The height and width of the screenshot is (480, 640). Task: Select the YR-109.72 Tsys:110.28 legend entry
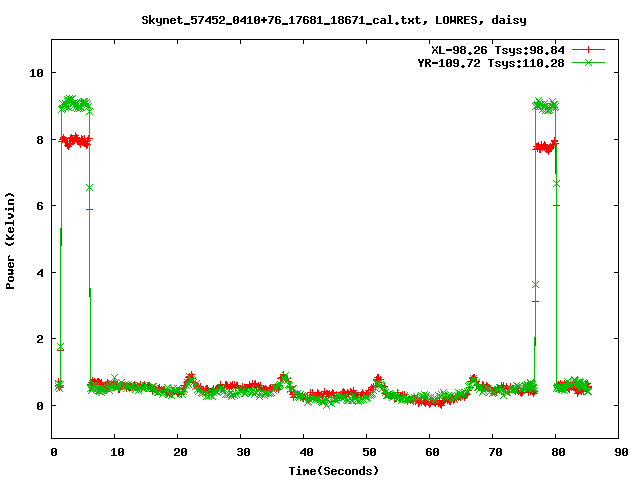pos(491,63)
